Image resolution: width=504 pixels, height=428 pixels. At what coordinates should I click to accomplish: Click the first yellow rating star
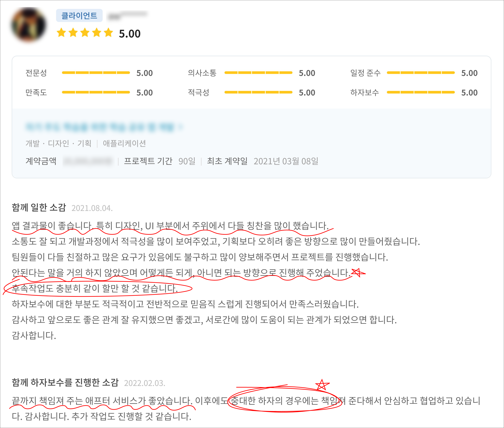[x=61, y=33]
